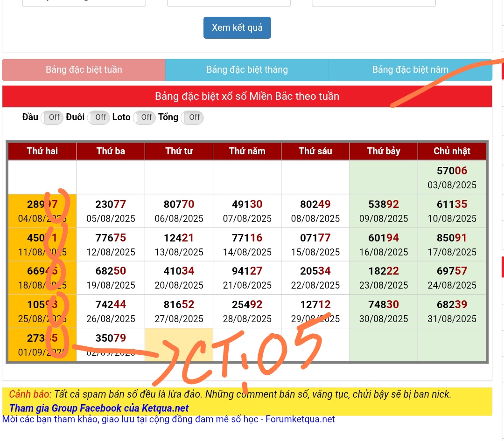504x441 pixels.
Task: Select result 68239 dated 31/08/2025
Action: tap(452, 311)
